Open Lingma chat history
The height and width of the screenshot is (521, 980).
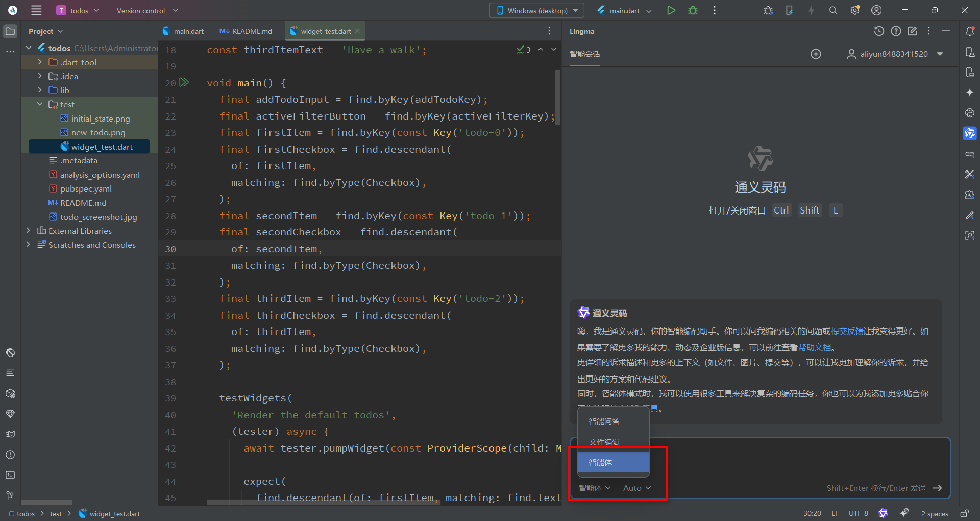[879, 31]
